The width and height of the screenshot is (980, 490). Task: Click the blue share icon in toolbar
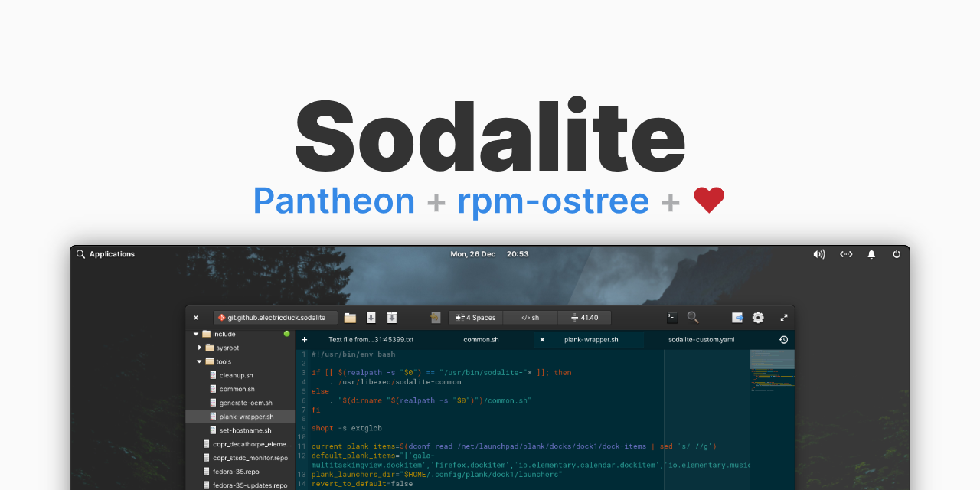pyautogui.click(x=737, y=317)
